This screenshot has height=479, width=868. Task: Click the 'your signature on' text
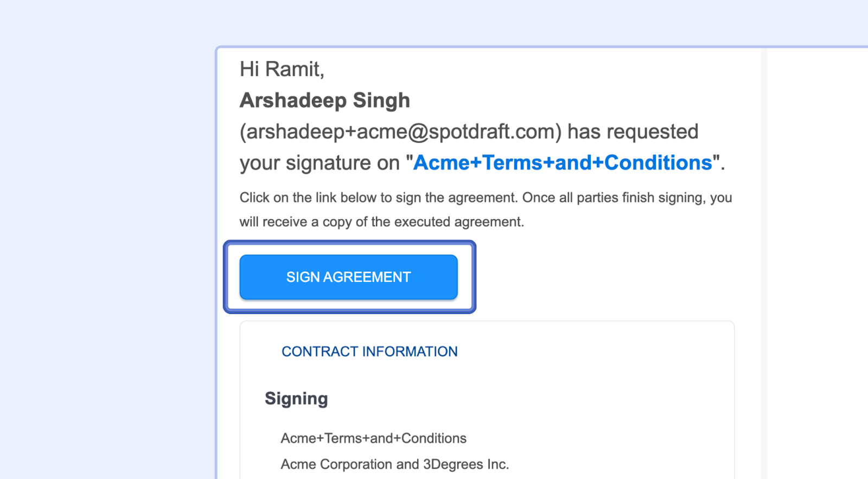320,163
